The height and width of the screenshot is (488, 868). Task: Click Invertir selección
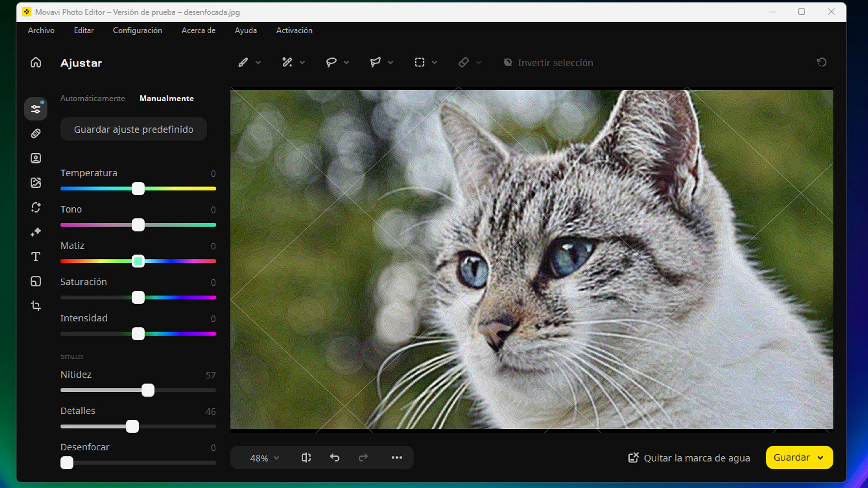click(548, 63)
